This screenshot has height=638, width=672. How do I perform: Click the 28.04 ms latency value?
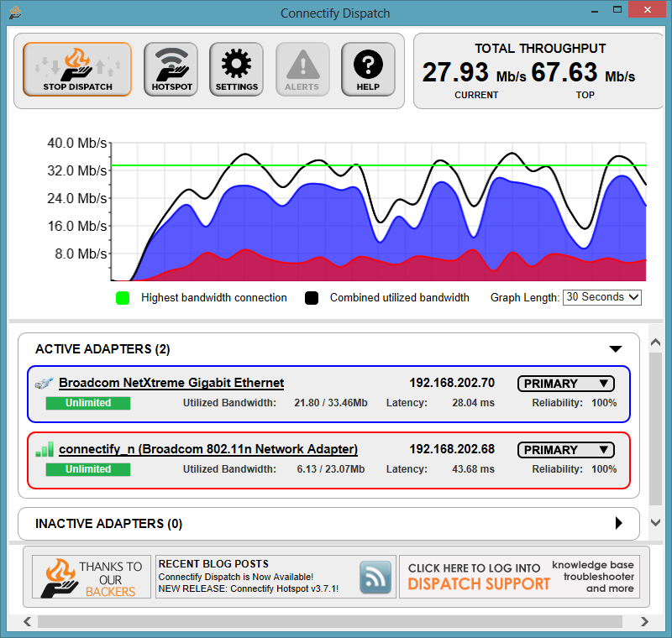pyautogui.click(x=473, y=403)
